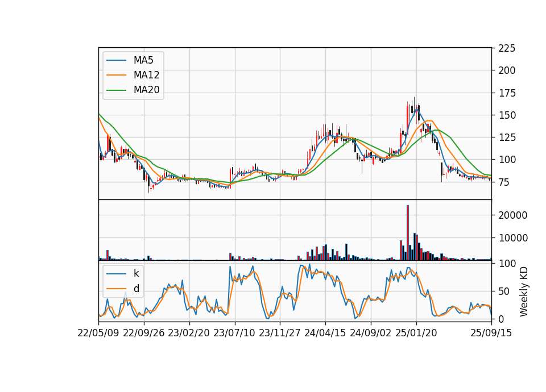Image resolution: width=546 pixels, height=392 pixels.
Task: Click the 22/05/09 date axis label
Action: coord(98,333)
